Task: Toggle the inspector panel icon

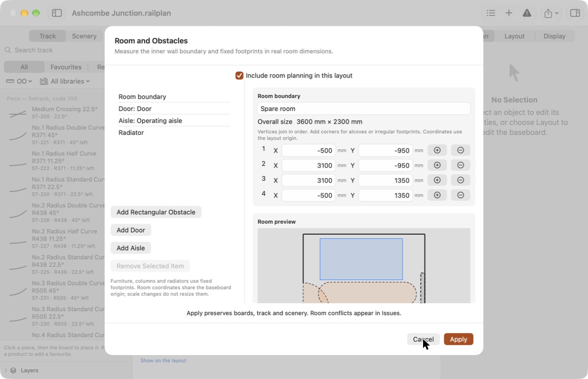Action: (x=575, y=13)
